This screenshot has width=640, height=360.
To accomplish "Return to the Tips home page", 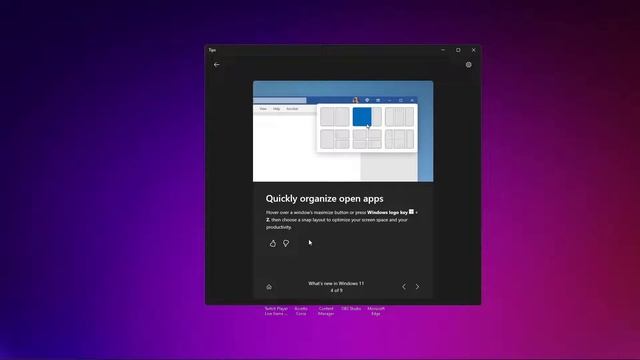I will [269, 287].
